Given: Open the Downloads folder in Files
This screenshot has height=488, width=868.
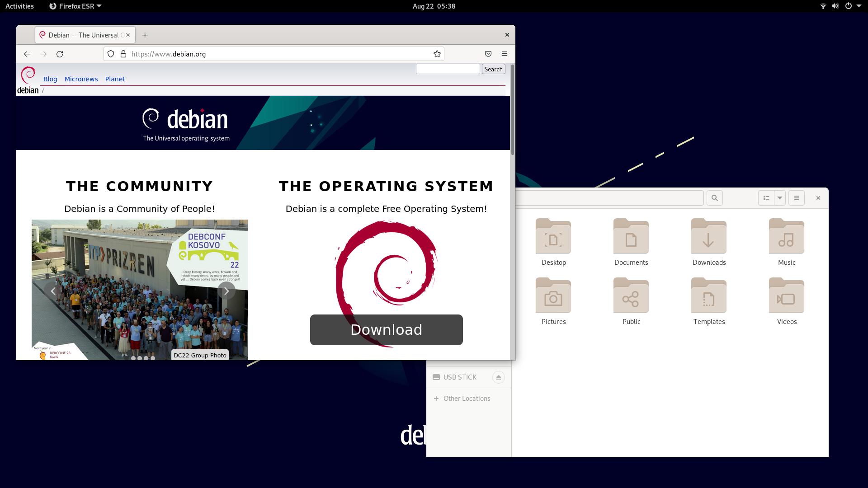Looking at the screenshot, I should [709, 242].
